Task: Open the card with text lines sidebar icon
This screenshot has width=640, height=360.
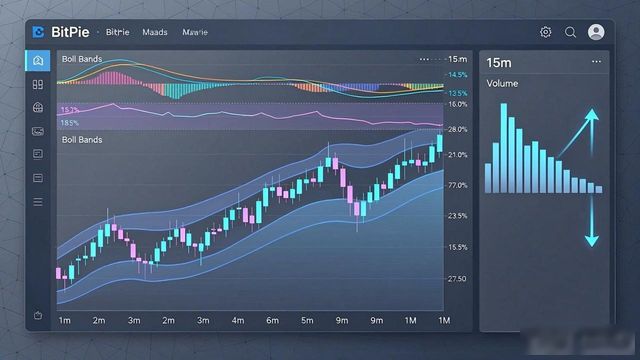Action: [38, 154]
